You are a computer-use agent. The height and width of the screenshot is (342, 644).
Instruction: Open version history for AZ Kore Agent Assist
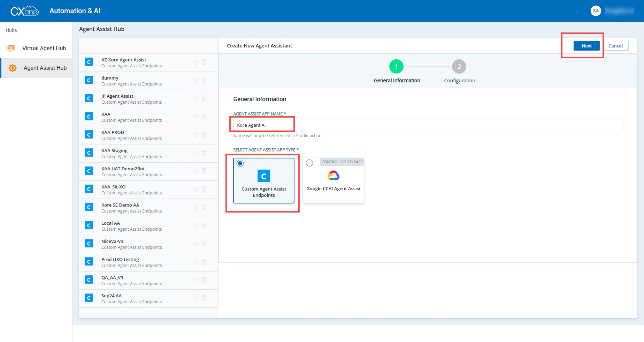[x=195, y=62]
